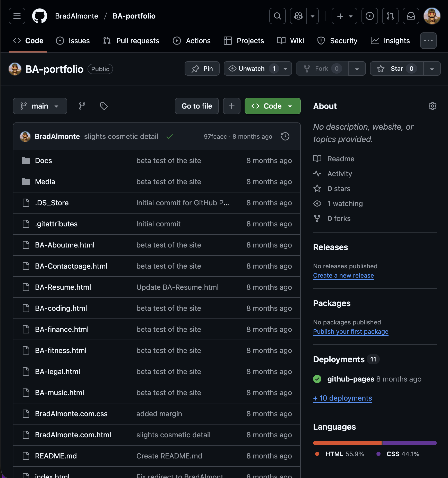Click the search magnifier icon

click(x=277, y=16)
